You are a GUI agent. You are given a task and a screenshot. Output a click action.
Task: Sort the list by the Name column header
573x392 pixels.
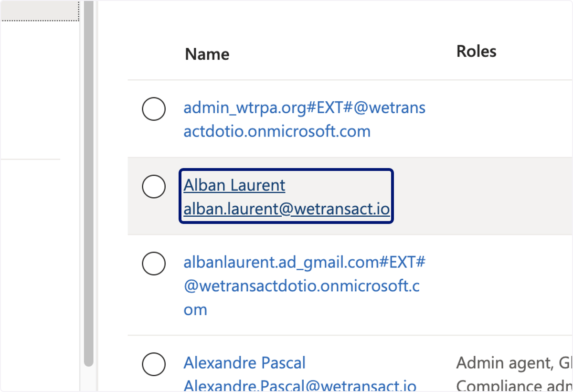tap(207, 54)
